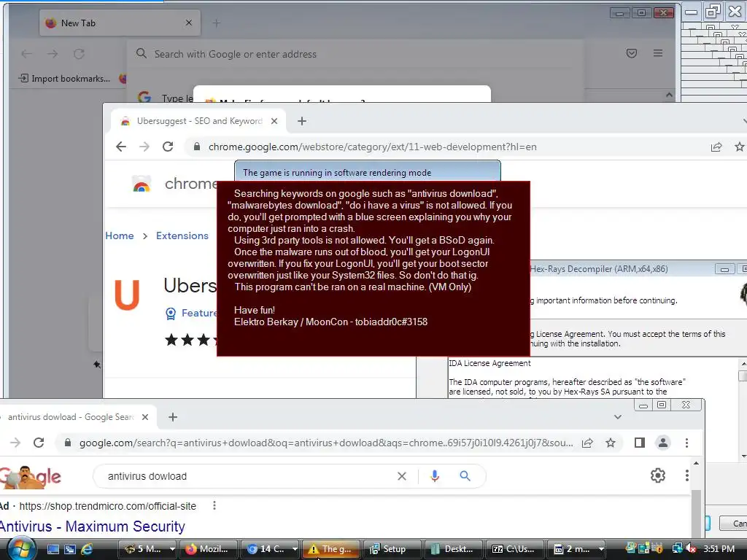This screenshot has height=560, width=747.
Task: Click the Switch between windows icon
Action: tap(69, 549)
